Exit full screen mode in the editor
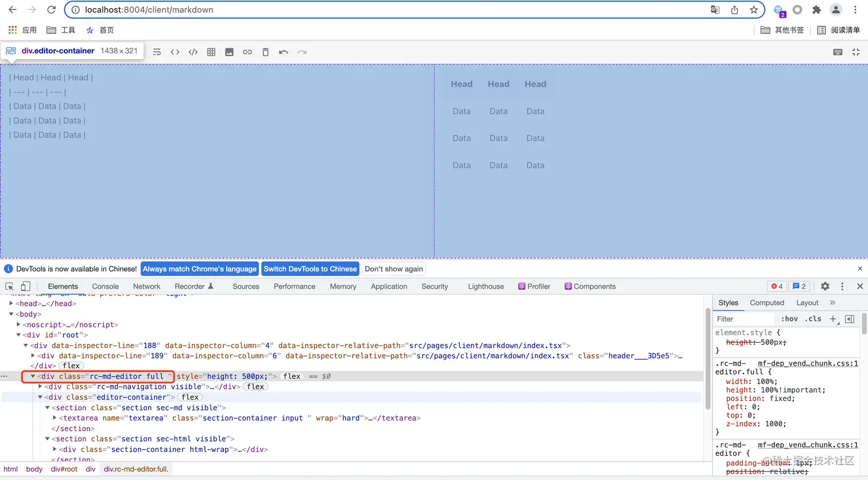The width and height of the screenshot is (868, 480). (x=856, y=52)
